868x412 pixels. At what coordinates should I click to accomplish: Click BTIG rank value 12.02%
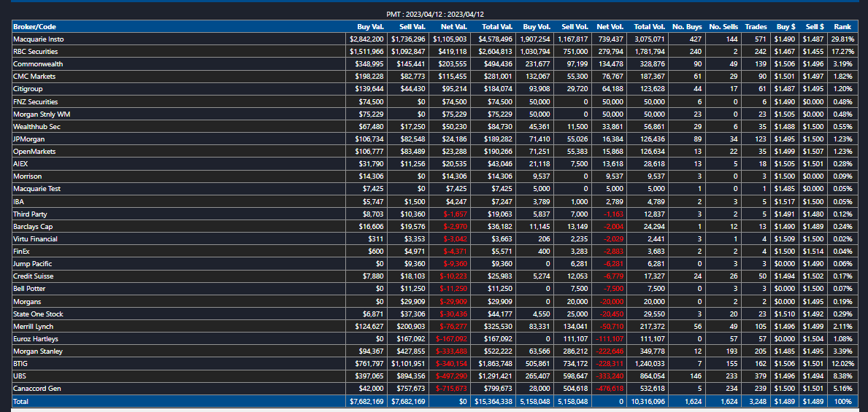tap(842, 364)
